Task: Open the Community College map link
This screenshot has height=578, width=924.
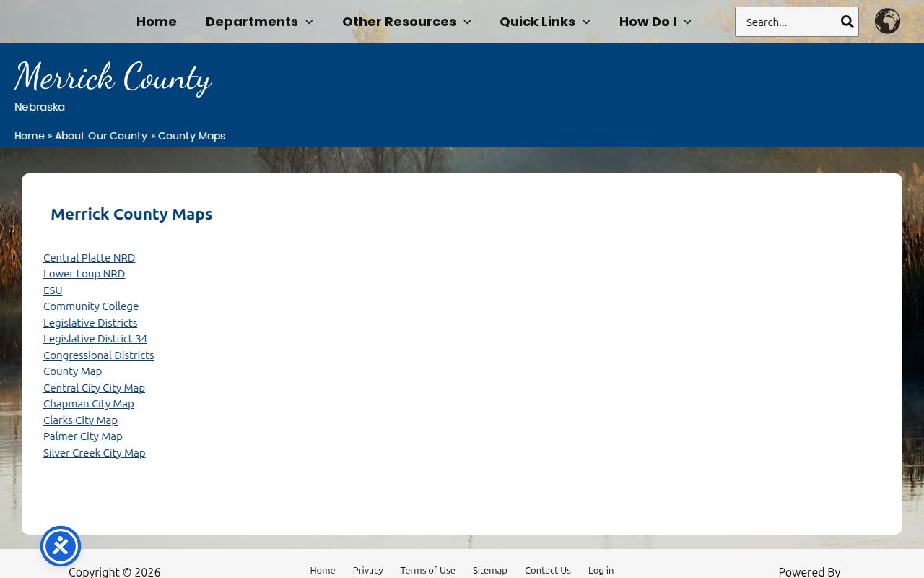Action: [x=91, y=306]
